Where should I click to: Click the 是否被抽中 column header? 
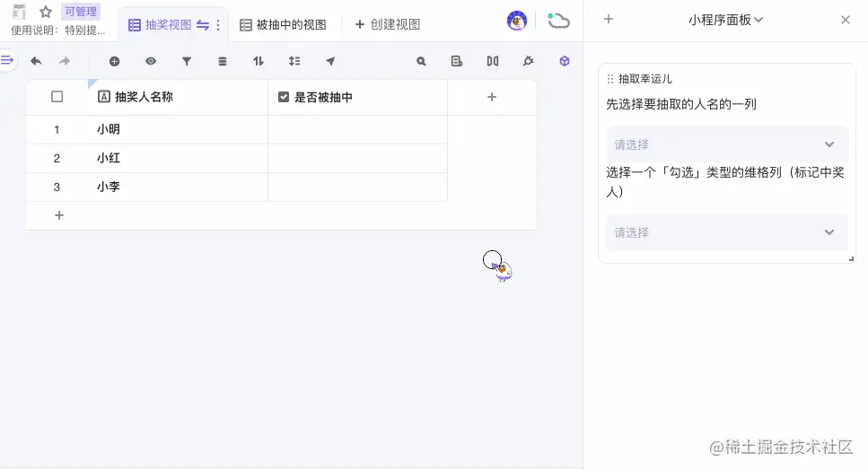click(357, 97)
